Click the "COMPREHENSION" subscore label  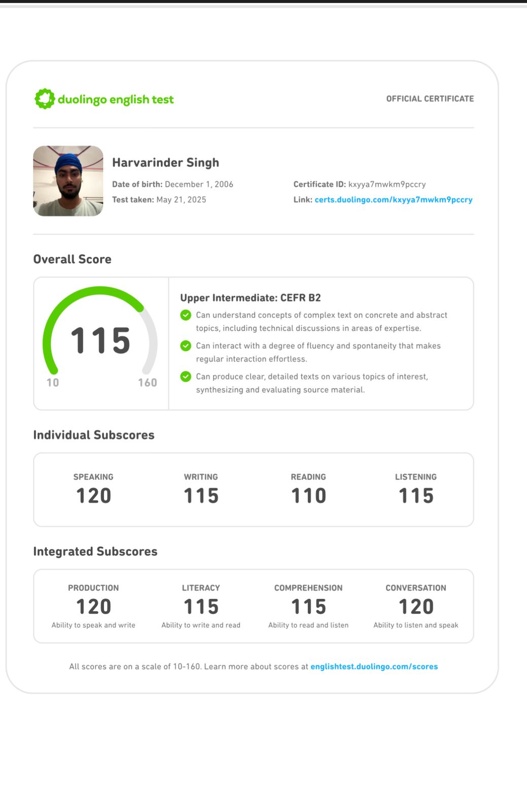point(308,588)
